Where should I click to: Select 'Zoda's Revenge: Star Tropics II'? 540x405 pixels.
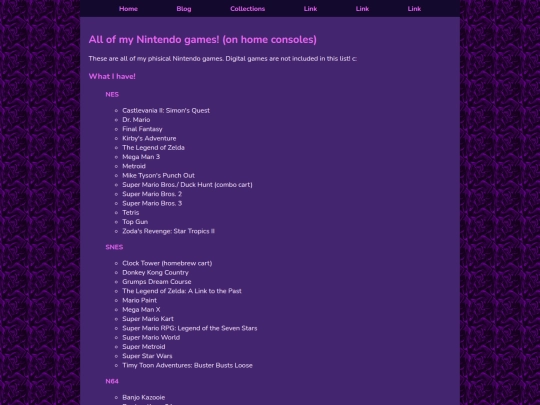coord(168,231)
